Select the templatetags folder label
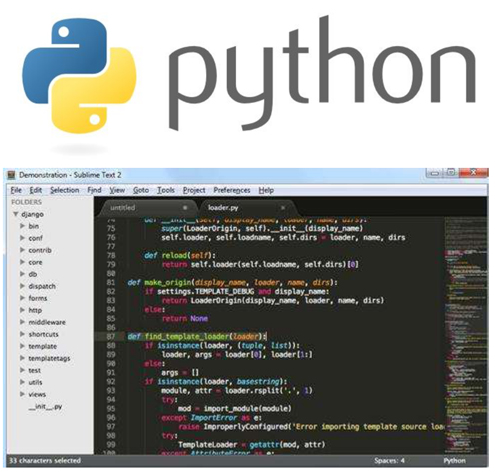Screen dimensions: 495x474 pos(49,358)
